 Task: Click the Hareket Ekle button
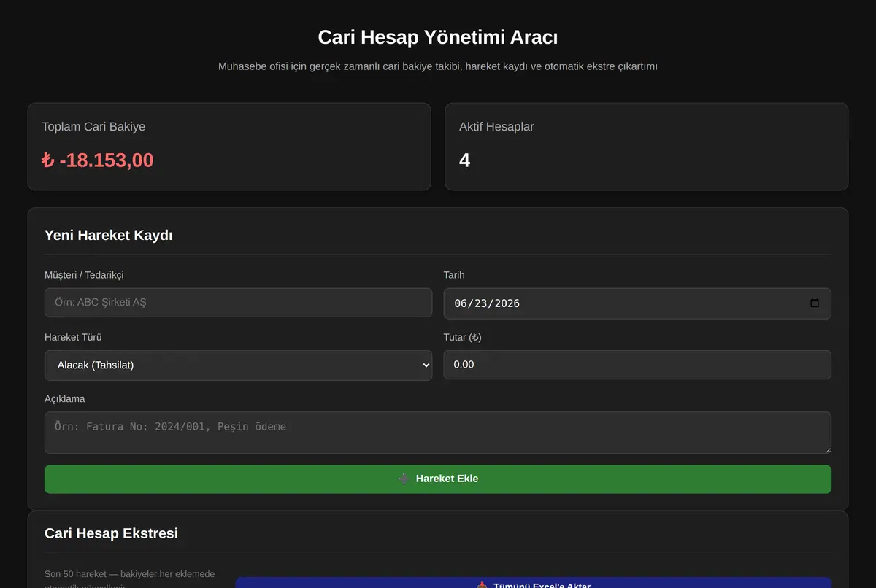438,479
